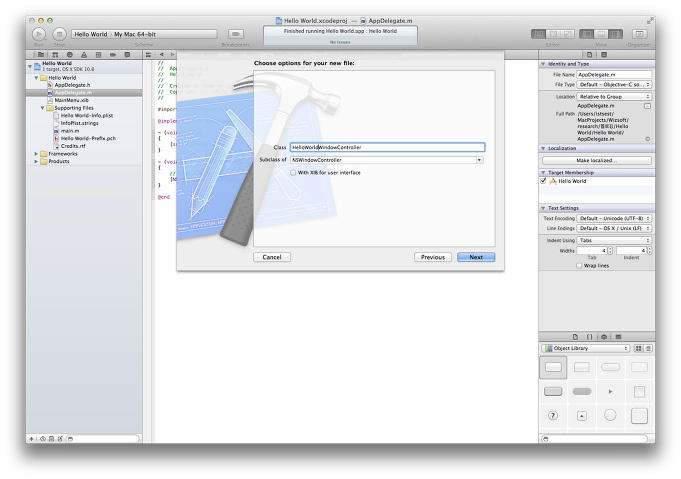Click the Cancel button in the dialog
Image resolution: width=681 pixels, height=479 pixels.
(x=272, y=257)
